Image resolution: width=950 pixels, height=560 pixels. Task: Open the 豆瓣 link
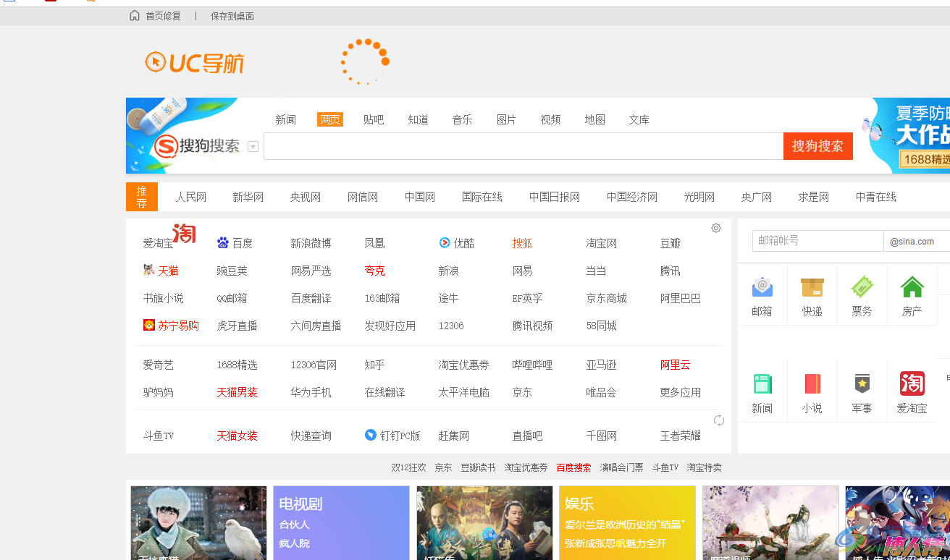(x=671, y=243)
